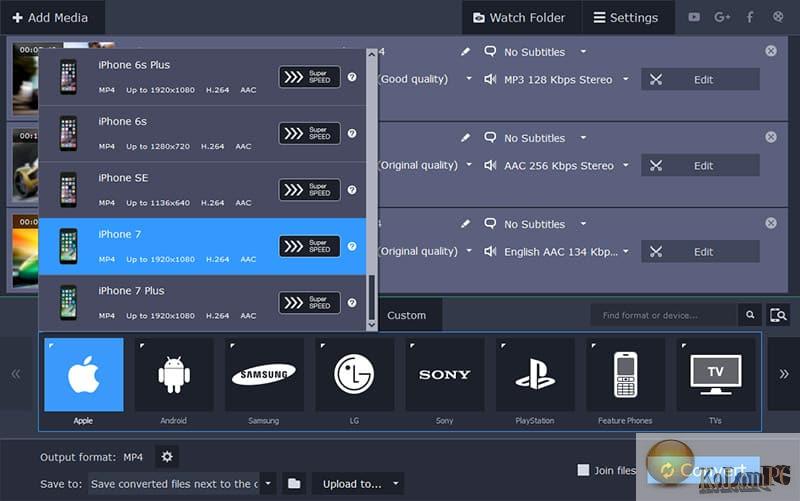Open the YouTube social icon
This screenshot has height=501, width=800.
click(x=694, y=17)
